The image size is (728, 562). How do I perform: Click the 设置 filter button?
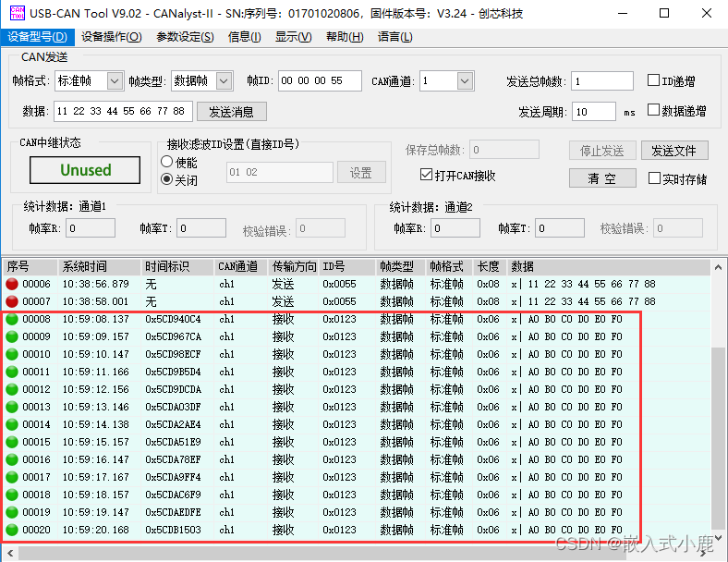click(361, 172)
